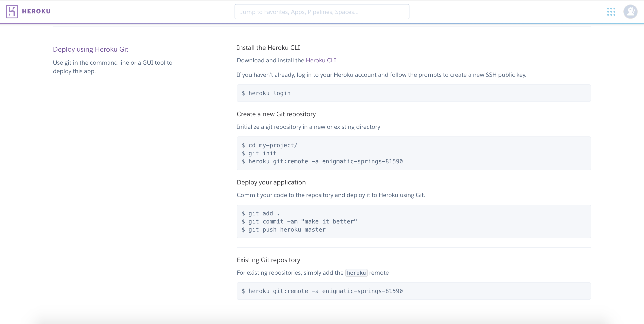This screenshot has width=644, height=324.
Task: Click the 'Deploy your application' heading
Action: click(271, 182)
